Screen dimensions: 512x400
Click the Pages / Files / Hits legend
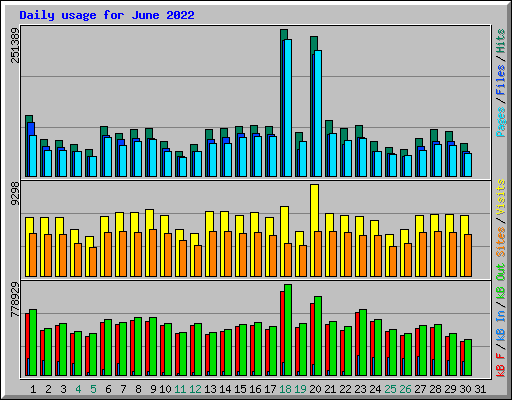(500, 83)
